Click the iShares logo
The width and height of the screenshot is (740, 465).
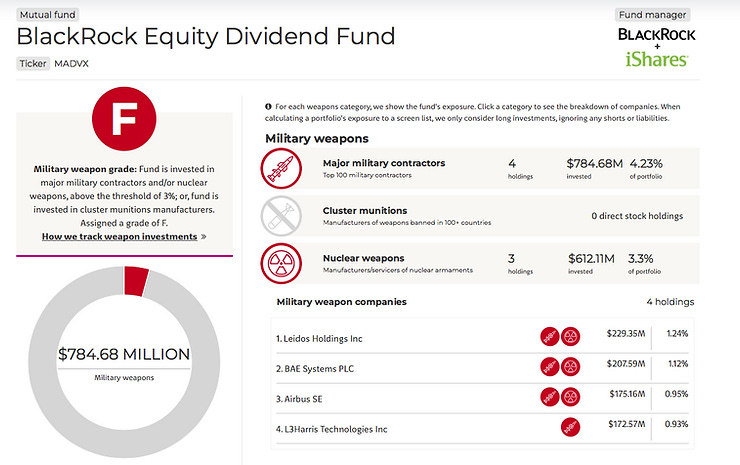click(656, 59)
